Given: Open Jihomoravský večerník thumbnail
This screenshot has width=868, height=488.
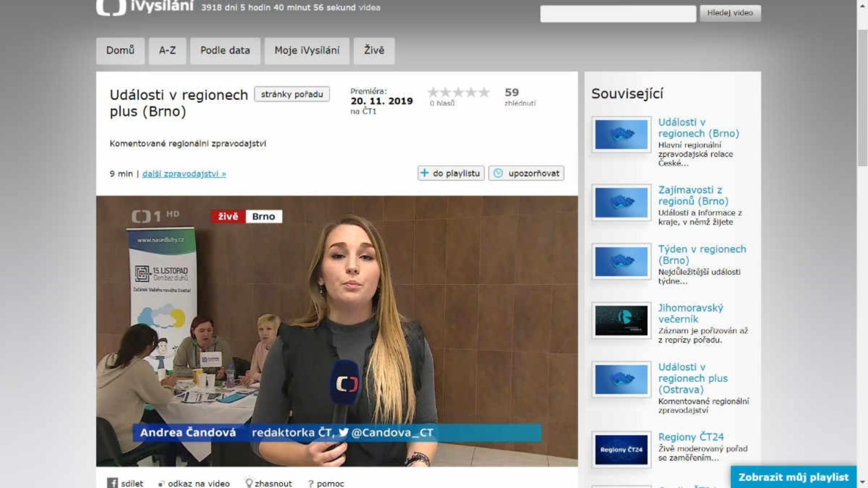Looking at the screenshot, I should pos(621,320).
